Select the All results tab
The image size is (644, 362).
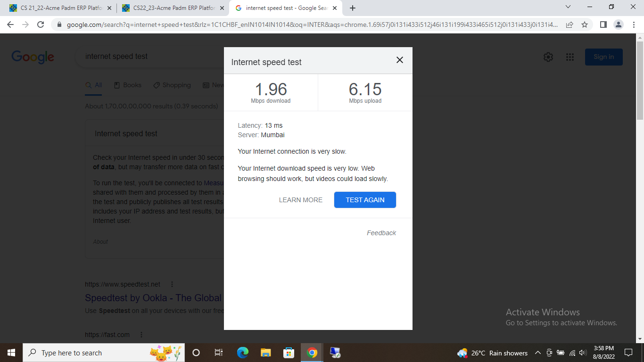click(93, 85)
